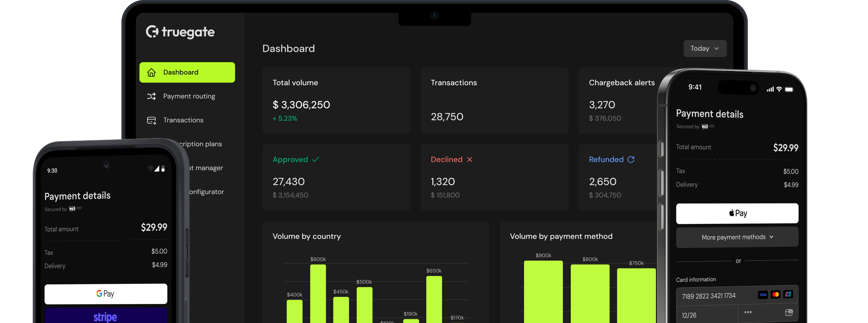The image size is (868, 323).
Task: Click the 9:41 clock on iPhone
Action: [695, 87]
